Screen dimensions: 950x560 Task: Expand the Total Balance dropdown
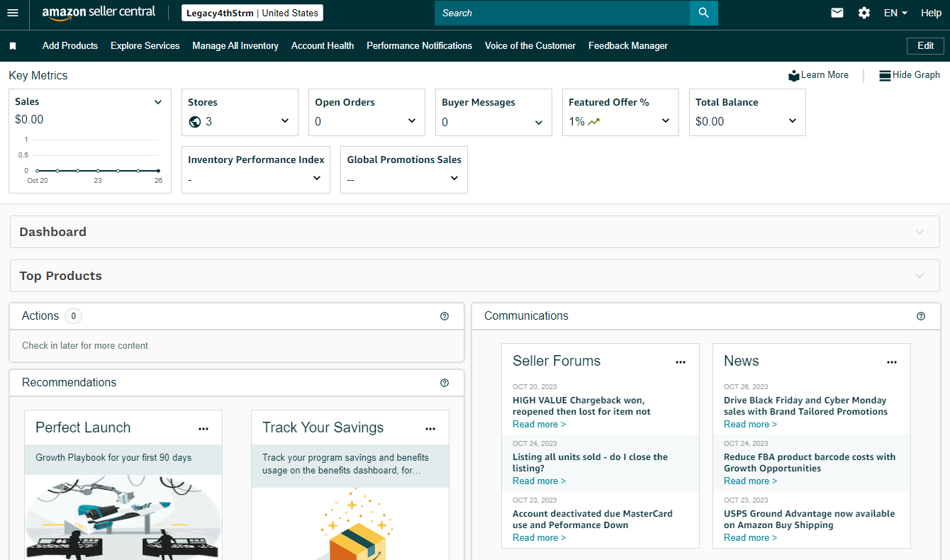[x=793, y=121]
